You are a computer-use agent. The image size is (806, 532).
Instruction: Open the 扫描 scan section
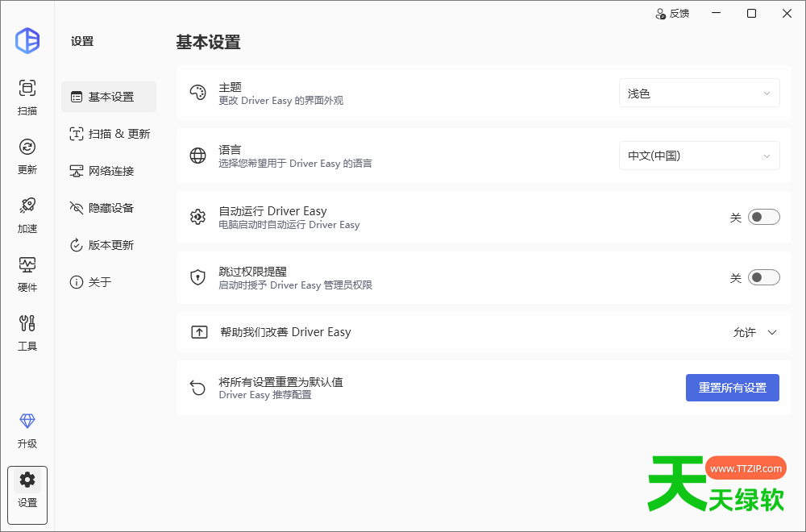(27, 98)
